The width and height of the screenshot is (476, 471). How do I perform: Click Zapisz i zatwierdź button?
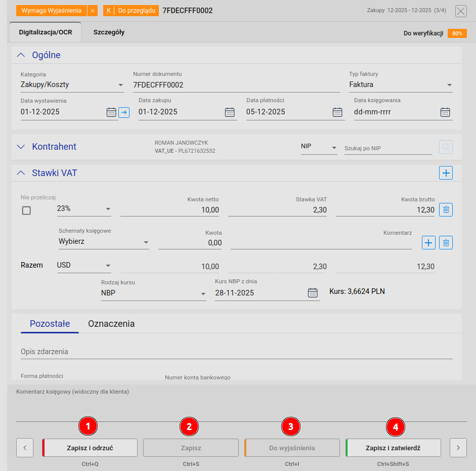pyautogui.click(x=393, y=448)
